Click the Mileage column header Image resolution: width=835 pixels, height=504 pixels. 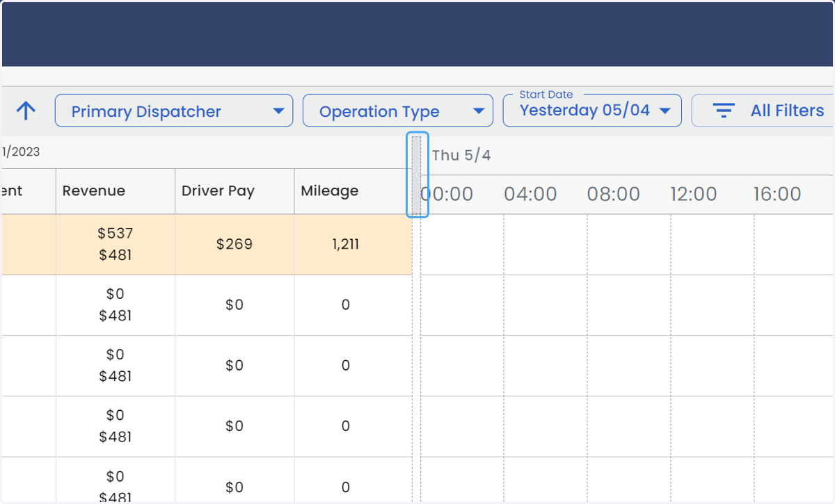pos(353,191)
